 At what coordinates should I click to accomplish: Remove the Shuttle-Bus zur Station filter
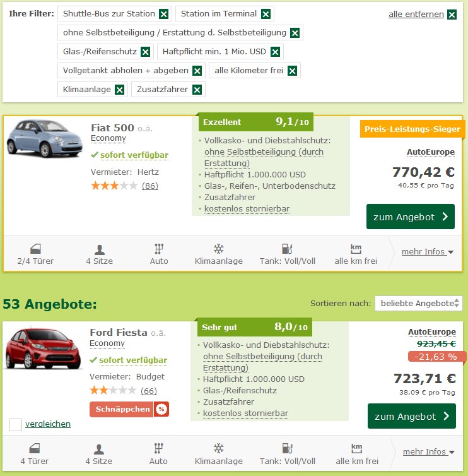click(164, 14)
